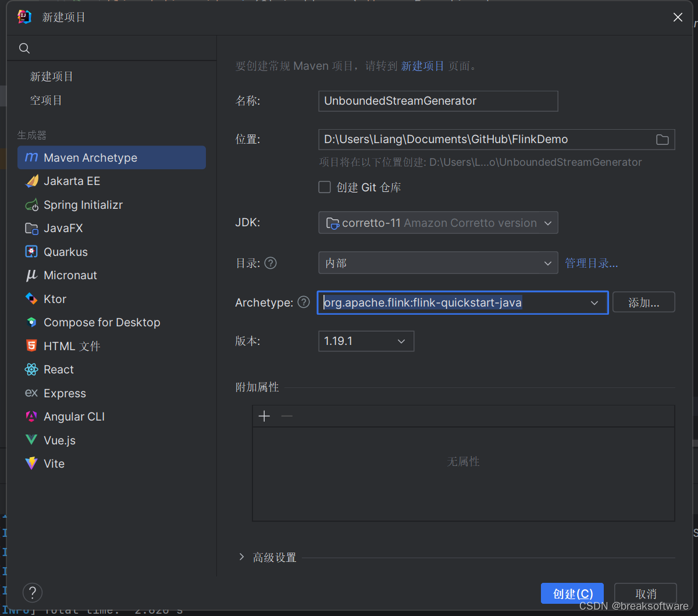Screen dimensions: 698x616
Task: Click the remove property minus icon
Action: [287, 416]
